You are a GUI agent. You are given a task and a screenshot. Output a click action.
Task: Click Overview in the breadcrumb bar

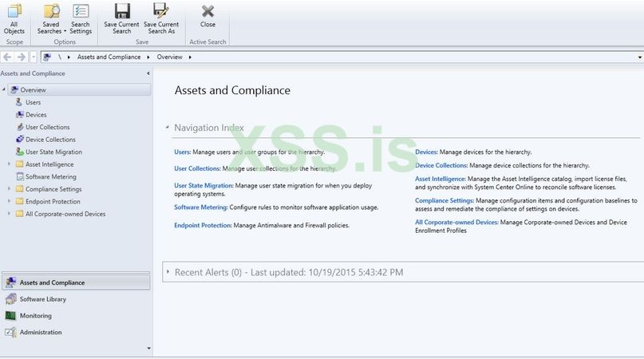169,57
